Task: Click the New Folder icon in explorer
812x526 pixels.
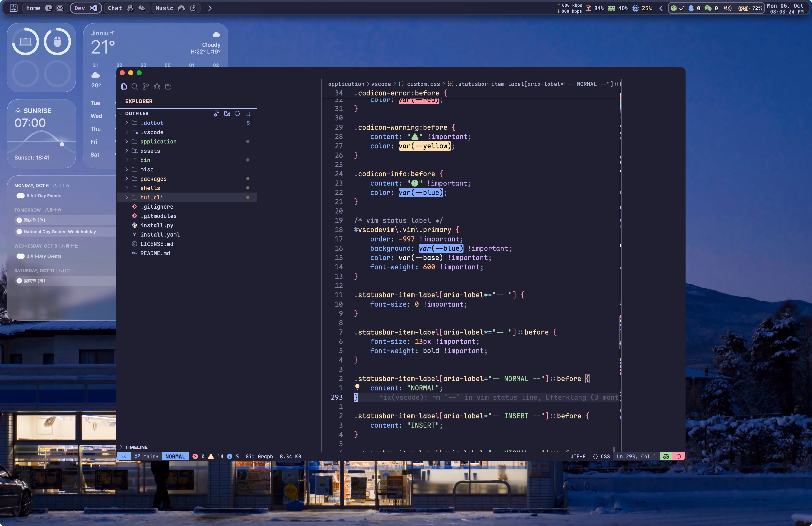Action: 227,114
